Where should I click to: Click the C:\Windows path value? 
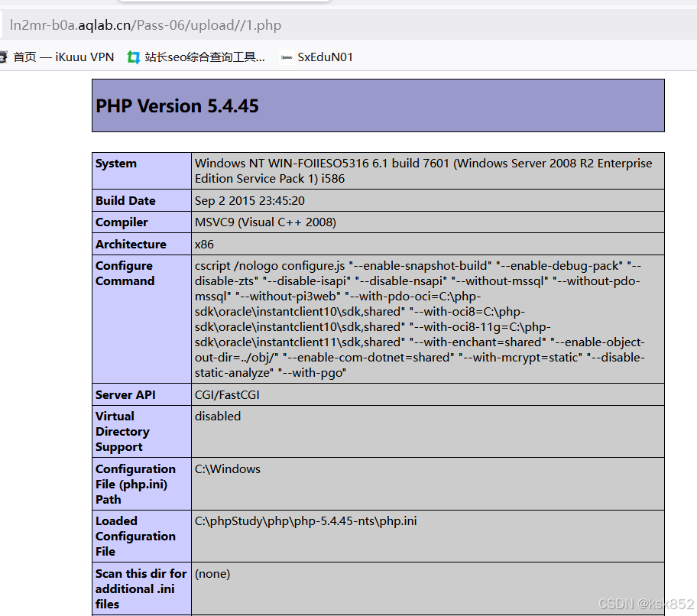[x=228, y=469]
